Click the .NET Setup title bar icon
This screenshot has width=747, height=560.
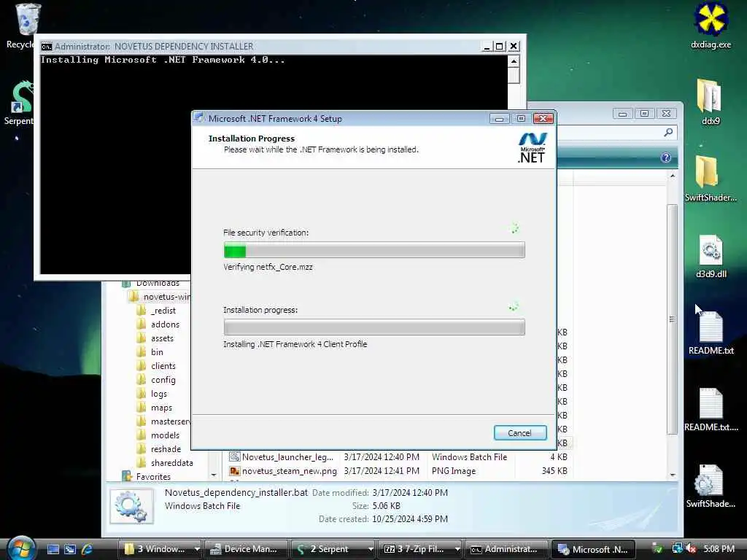point(199,118)
